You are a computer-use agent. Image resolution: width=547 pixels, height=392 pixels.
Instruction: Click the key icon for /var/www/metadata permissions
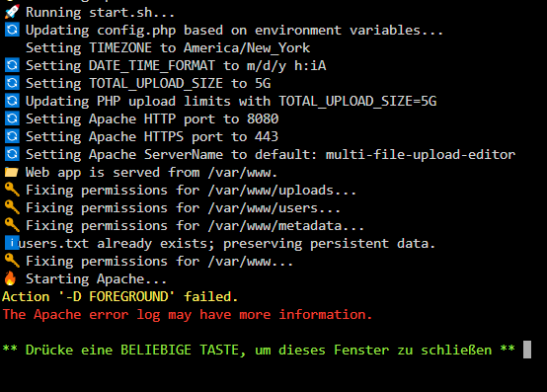[12, 225]
